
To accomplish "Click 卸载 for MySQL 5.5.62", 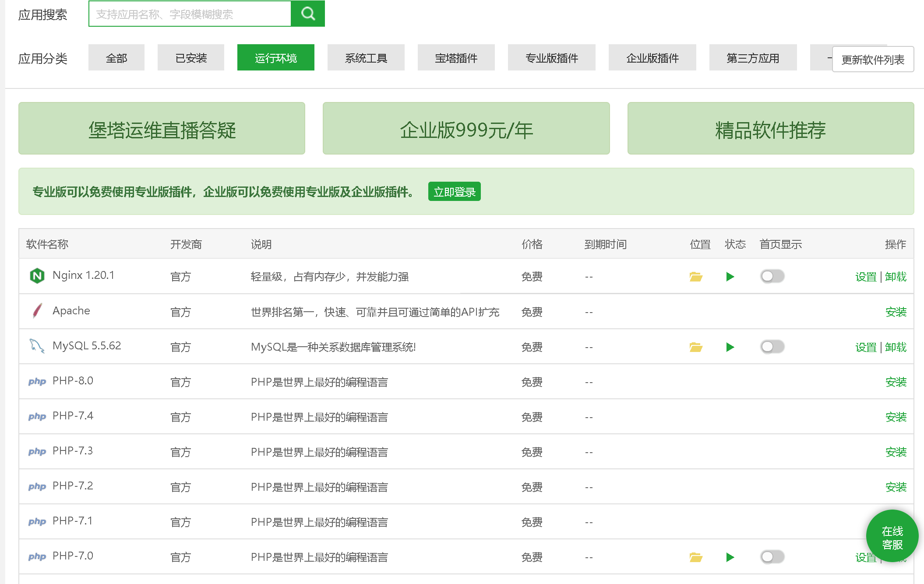I will pos(896,347).
